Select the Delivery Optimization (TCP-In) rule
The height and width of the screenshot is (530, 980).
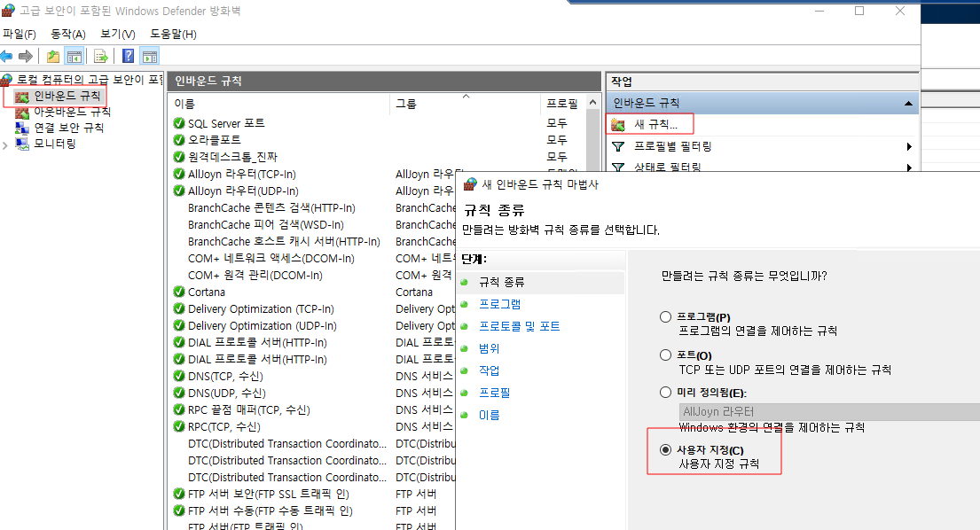[x=261, y=308]
